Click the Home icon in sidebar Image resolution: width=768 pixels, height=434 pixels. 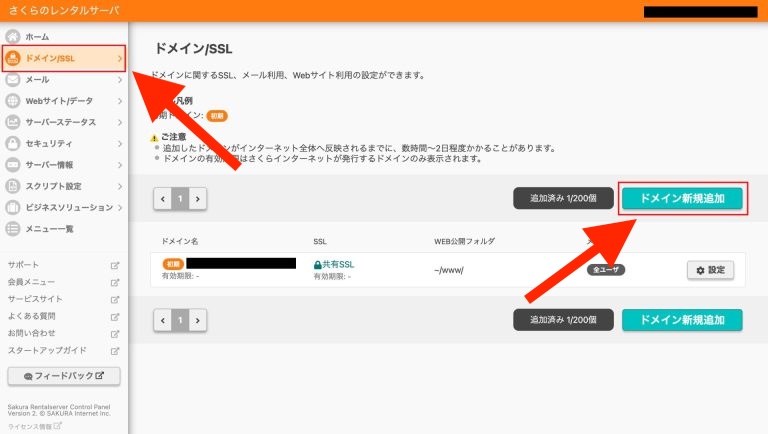(x=13, y=37)
